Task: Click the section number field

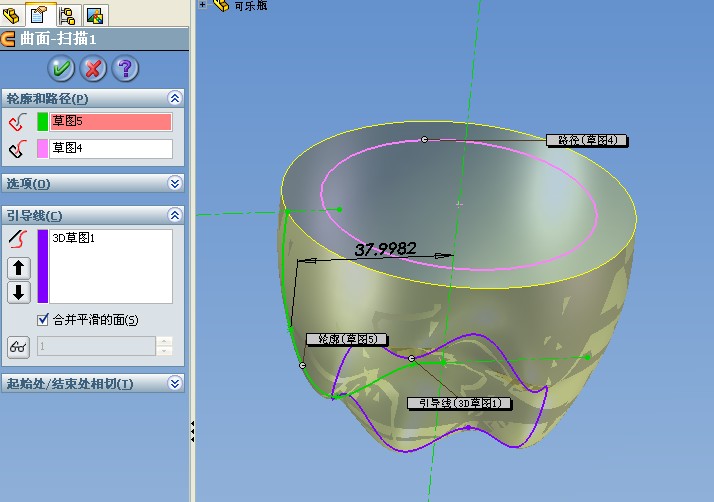Action: tap(96, 346)
